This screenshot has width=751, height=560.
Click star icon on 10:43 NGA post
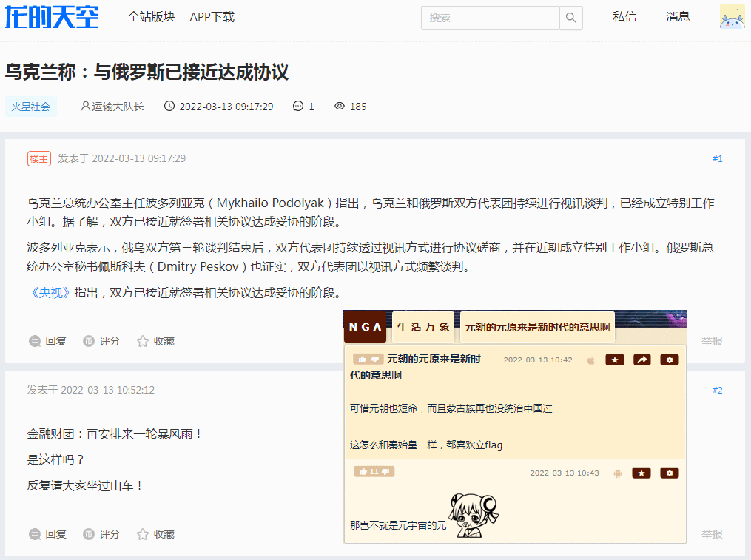click(x=641, y=473)
